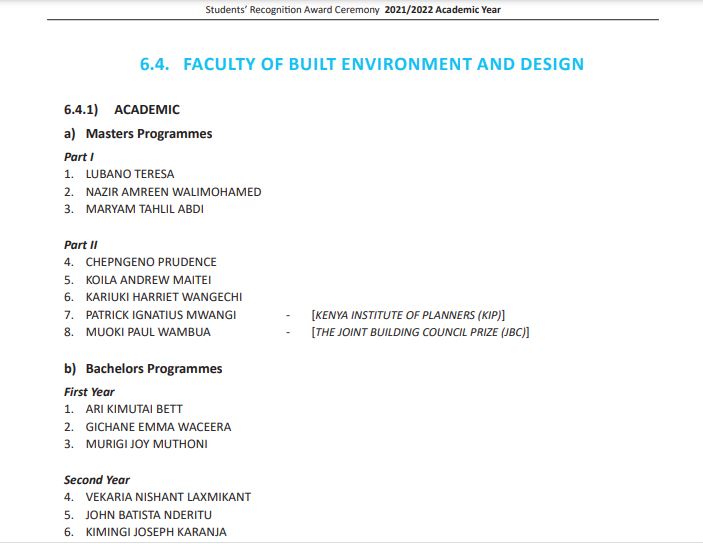Screen dimensions: 703x544
Task: Click the 'Part II' italic label
Action: (81, 245)
